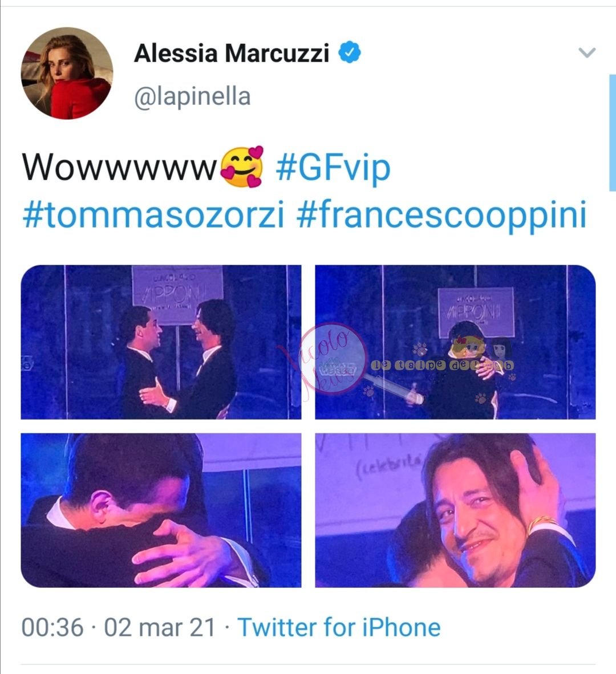Open photo of two men shaking hands
Screen dimensions: 616x674
pos(161,342)
